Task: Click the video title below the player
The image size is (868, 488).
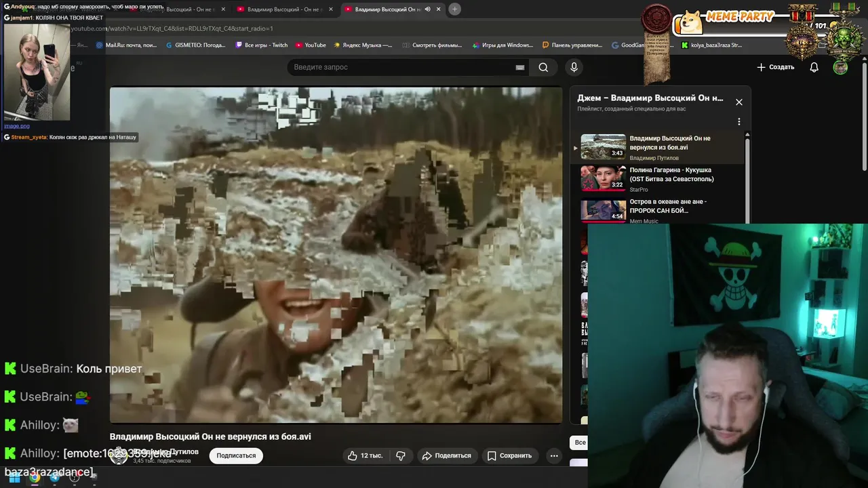Action: click(210, 436)
